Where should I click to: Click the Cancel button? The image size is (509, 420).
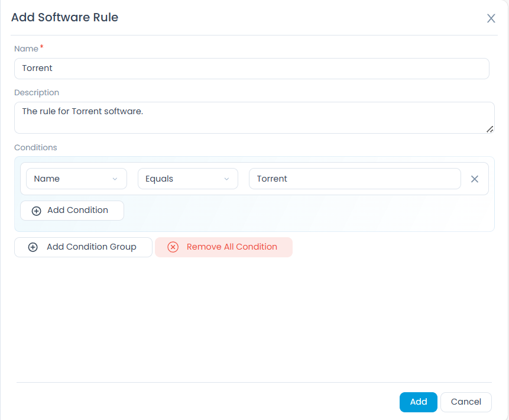tap(466, 402)
